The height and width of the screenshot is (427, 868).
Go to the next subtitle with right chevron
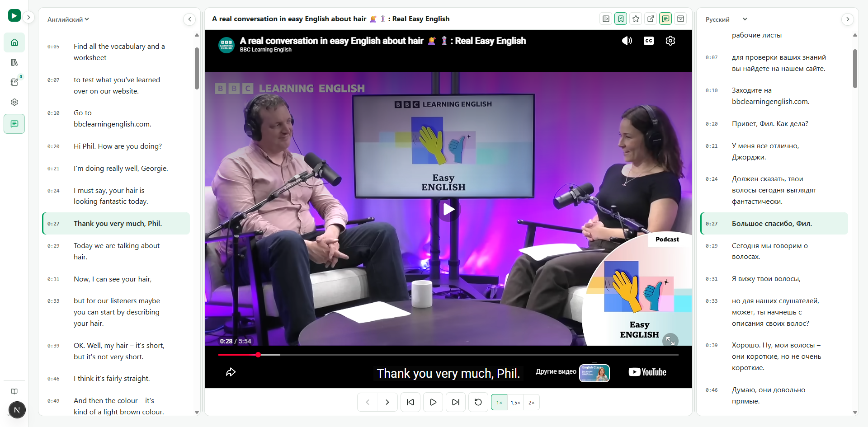point(387,402)
